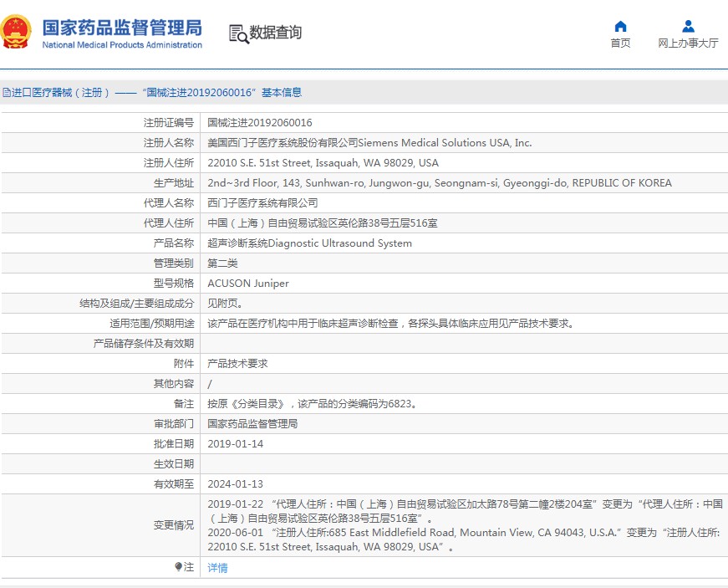The width and height of the screenshot is (728, 588).
Task: Select model value ACUSON Juniper
Action: pyautogui.click(x=248, y=284)
